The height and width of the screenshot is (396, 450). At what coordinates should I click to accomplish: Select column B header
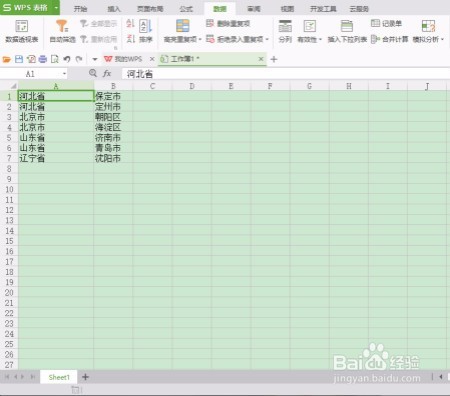tap(113, 86)
